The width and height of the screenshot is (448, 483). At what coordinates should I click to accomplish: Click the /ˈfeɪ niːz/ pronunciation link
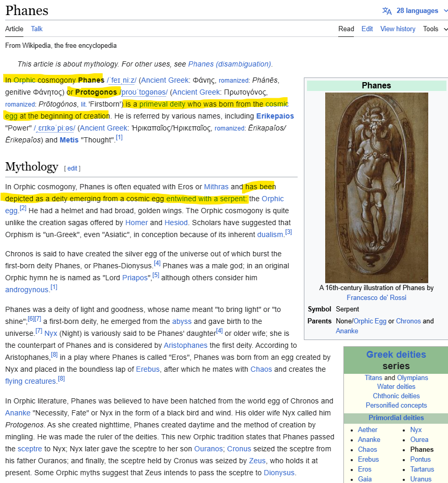click(121, 80)
